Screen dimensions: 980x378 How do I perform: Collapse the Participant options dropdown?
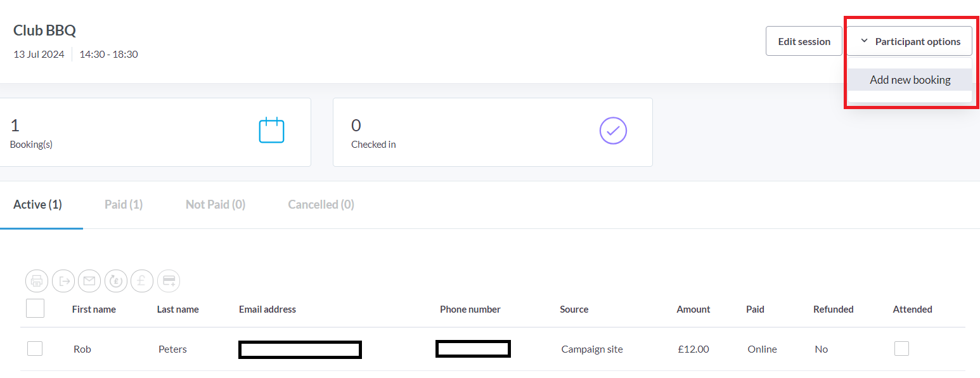click(909, 41)
